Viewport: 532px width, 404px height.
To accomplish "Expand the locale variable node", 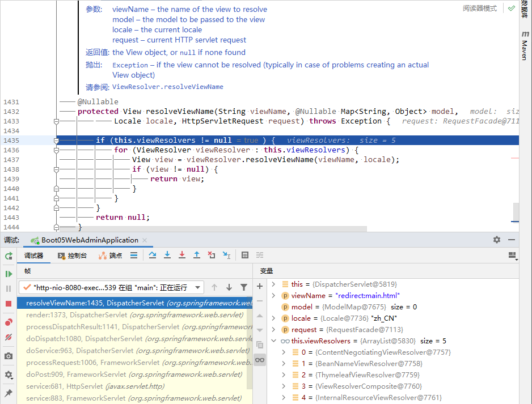I will [x=274, y=318].
